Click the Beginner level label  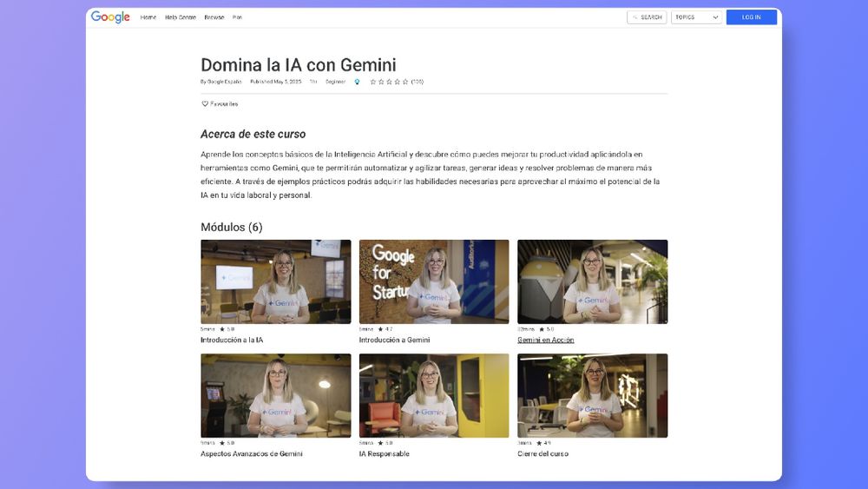point(335,82)
